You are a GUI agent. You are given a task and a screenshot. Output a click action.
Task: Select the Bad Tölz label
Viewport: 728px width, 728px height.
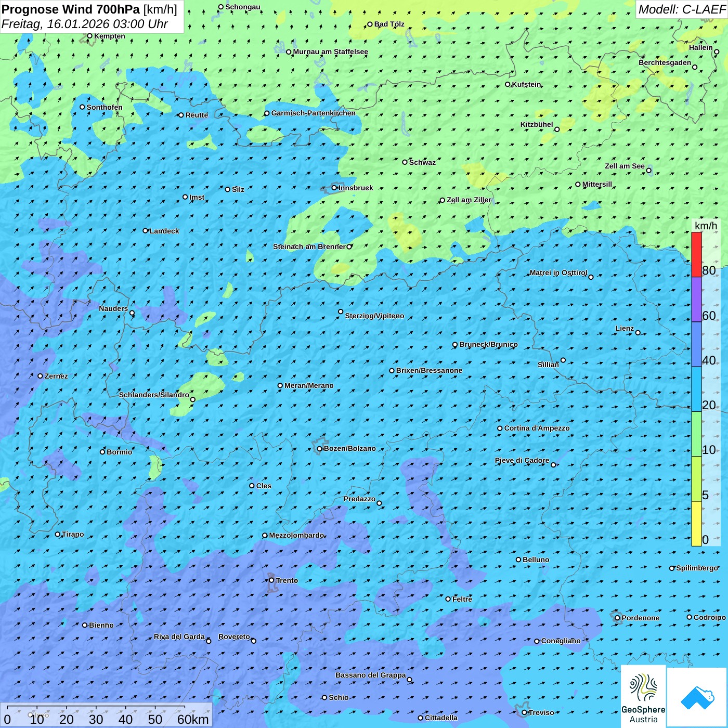[x=389, y=24]
